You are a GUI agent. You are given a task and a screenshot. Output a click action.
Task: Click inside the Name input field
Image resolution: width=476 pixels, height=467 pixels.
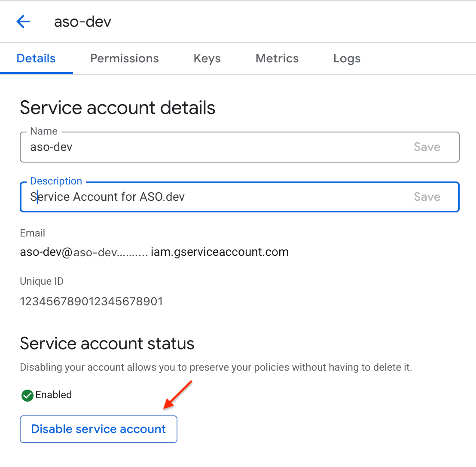point(172,147)
